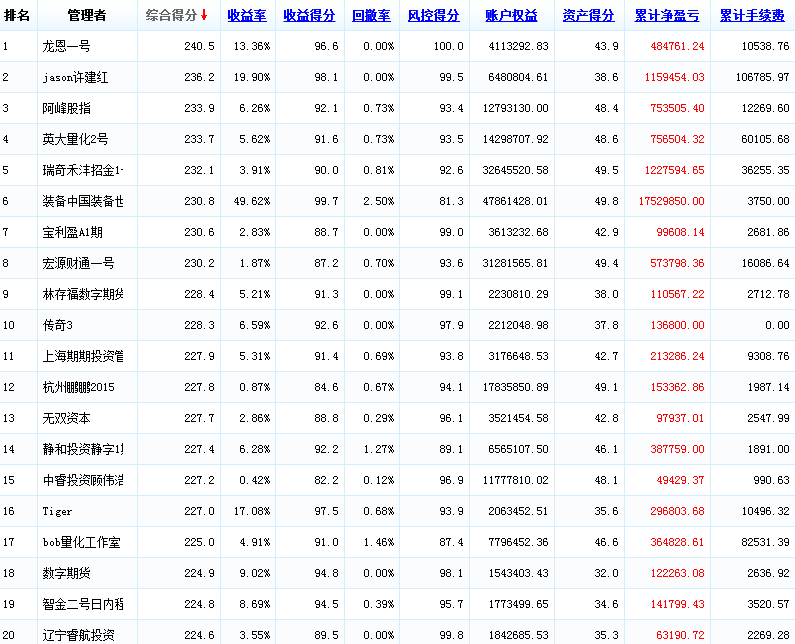The image size is (795, 644).
Task: Sort by 累计手续费 column header
Action: [752, 16]
